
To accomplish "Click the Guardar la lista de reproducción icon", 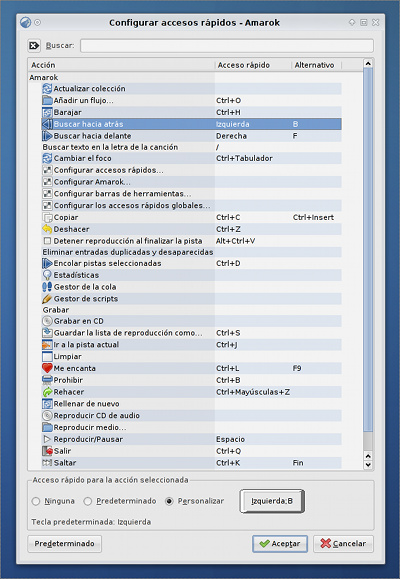I will (x=47, y=333).
